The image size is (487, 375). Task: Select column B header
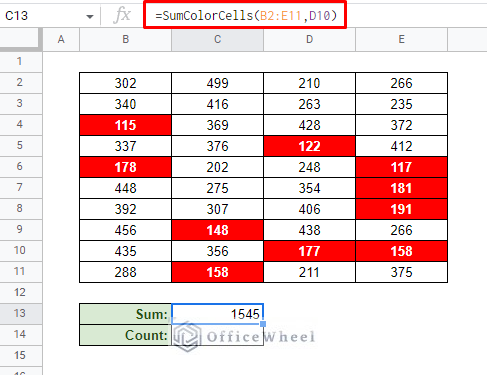pos(125,39)
